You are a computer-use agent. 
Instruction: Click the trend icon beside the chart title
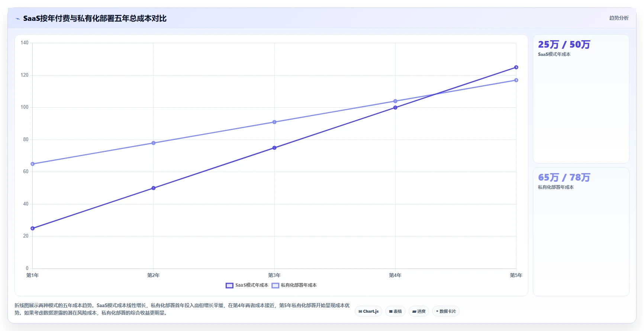17,19
